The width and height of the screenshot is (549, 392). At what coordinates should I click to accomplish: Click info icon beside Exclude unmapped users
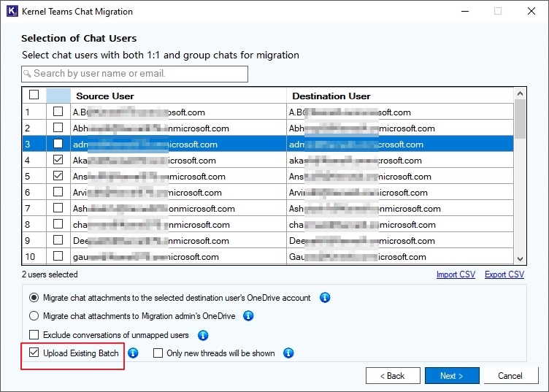coord(203,335)
